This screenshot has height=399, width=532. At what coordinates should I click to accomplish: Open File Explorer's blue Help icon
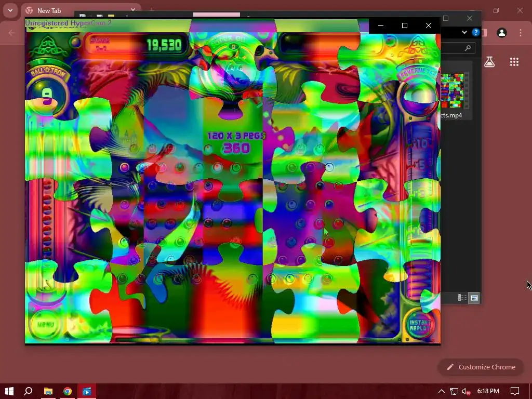click(x=476, y=32)
